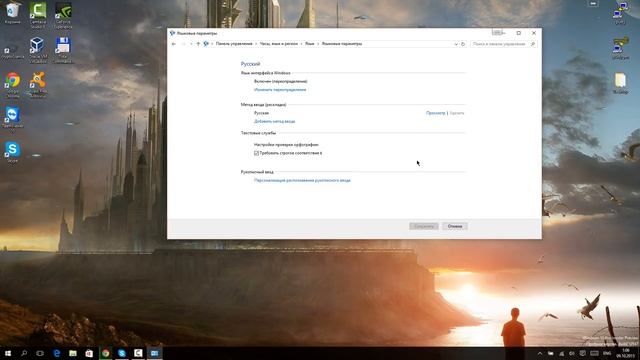Toggle the strict matching checkbox under text services

pyautogui.click(x=256, y=153)
